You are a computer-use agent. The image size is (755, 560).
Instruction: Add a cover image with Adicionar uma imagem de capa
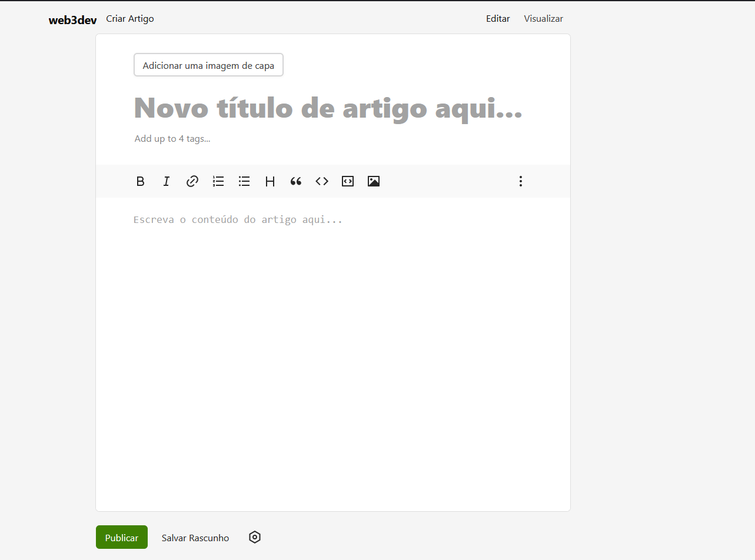coord(208,65)
